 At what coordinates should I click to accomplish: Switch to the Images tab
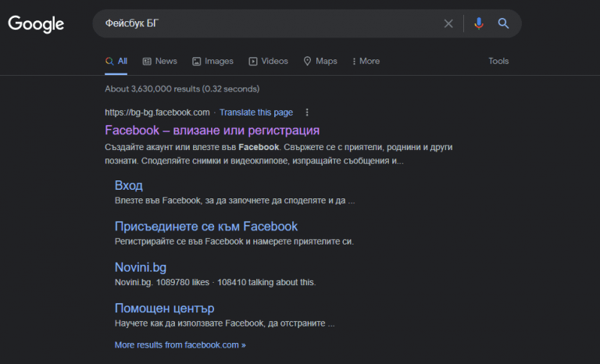tap(212, 61)
